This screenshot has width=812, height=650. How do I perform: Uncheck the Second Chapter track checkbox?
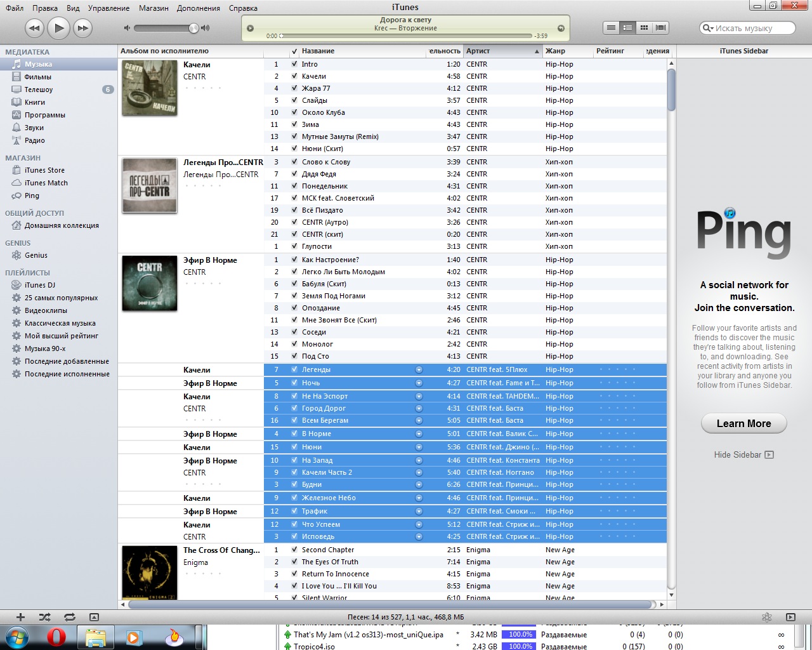(294, 550)
